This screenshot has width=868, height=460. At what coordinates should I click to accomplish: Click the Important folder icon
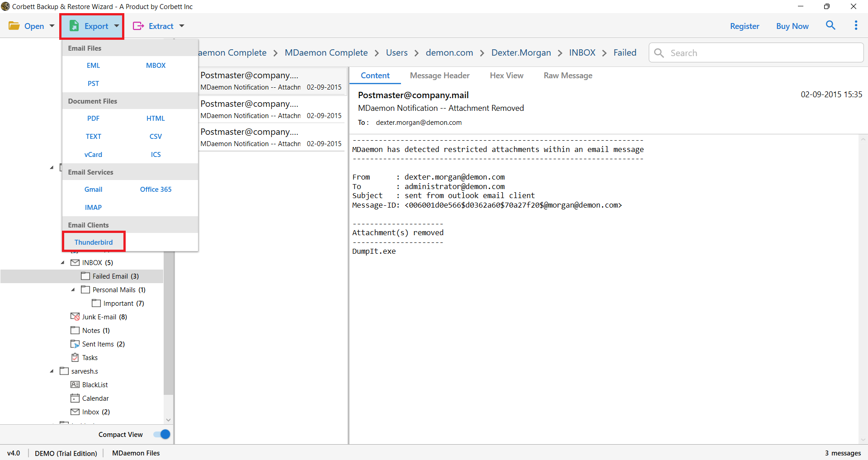(96, 303)
